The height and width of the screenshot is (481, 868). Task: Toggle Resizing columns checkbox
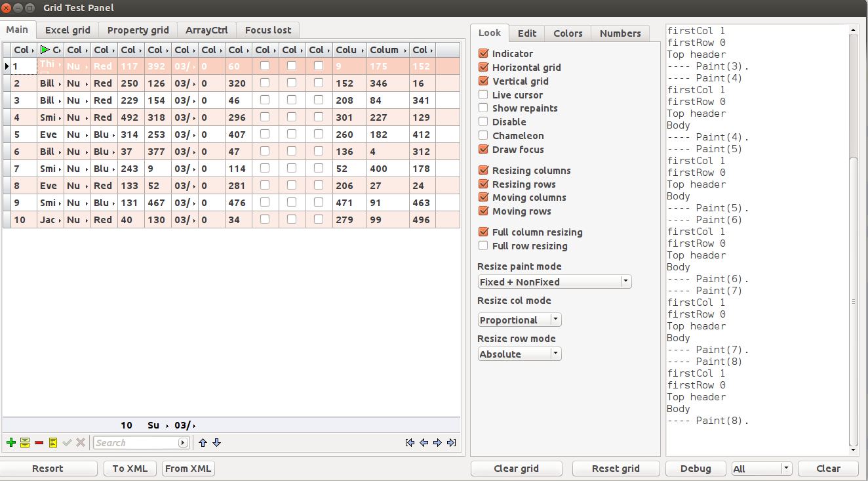[x=484, y=171]
